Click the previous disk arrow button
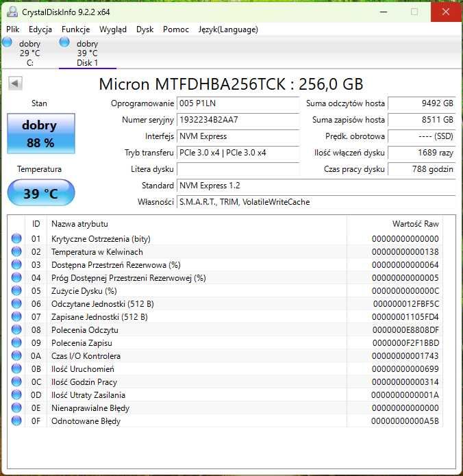 point(15,83)
